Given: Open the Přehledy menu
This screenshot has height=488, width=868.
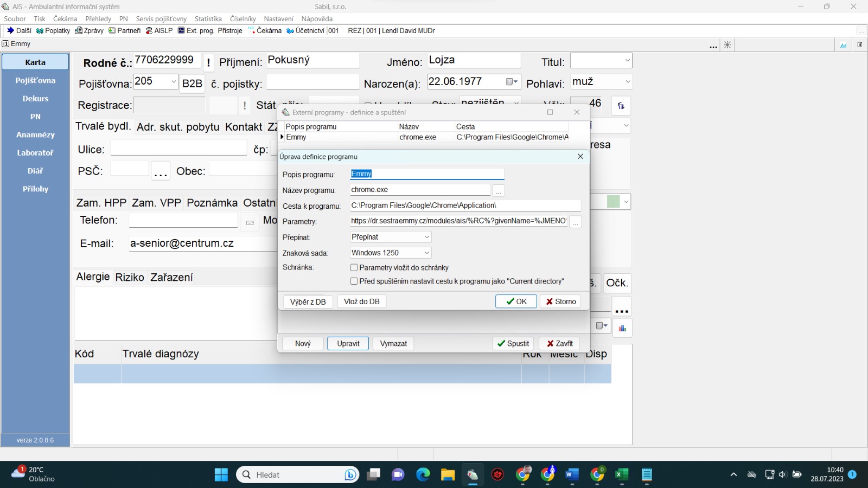Looking at the screenshot, I should [98, 19].
